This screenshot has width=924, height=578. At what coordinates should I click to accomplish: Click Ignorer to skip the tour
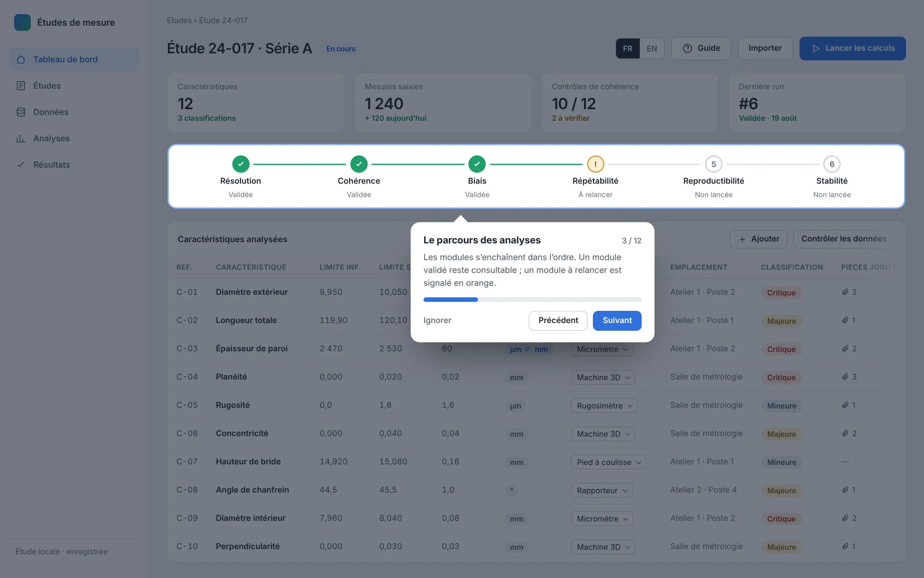(437, 320)
